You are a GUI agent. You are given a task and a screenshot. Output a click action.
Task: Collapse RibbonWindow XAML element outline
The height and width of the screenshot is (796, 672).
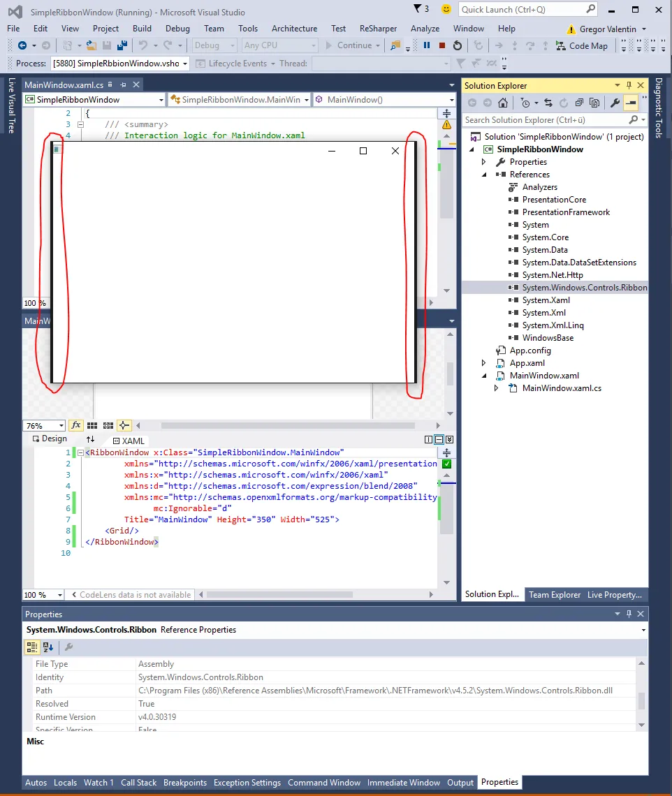(x=80, y=452)
